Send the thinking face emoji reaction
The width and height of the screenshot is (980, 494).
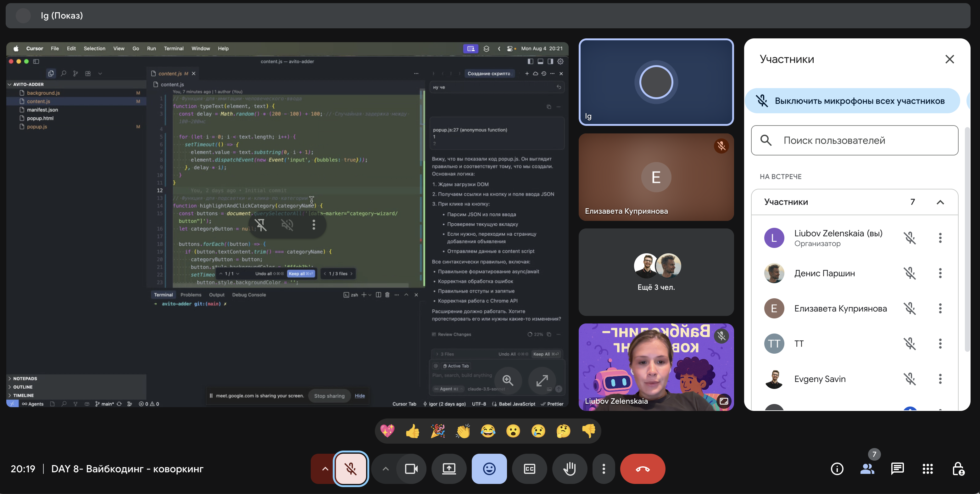click(563, 431)
